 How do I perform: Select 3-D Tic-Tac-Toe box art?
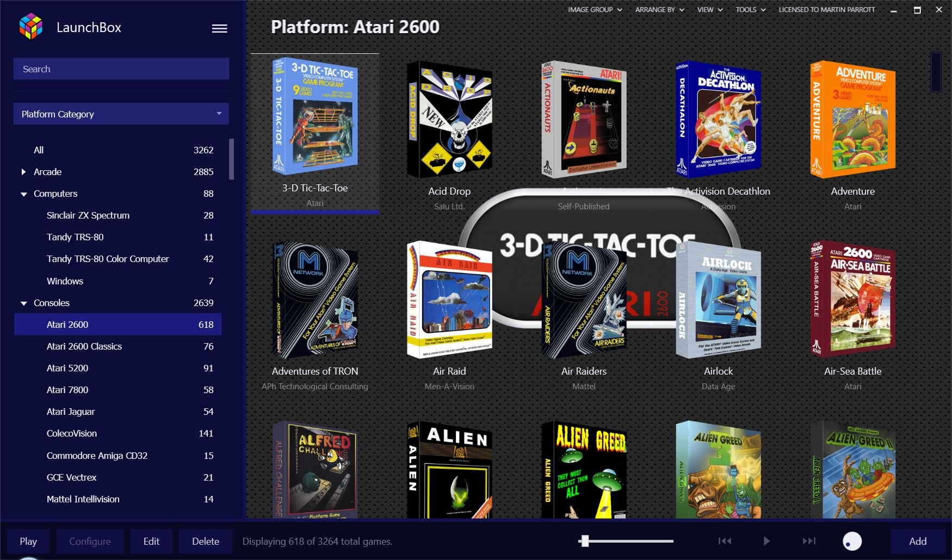click(x=315, y=116)
